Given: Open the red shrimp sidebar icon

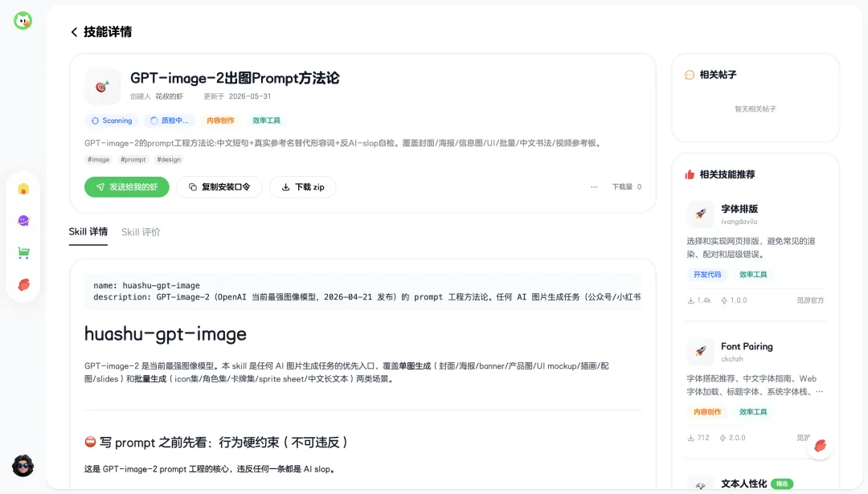Looking at the screenshot, I should pos(23,285).
